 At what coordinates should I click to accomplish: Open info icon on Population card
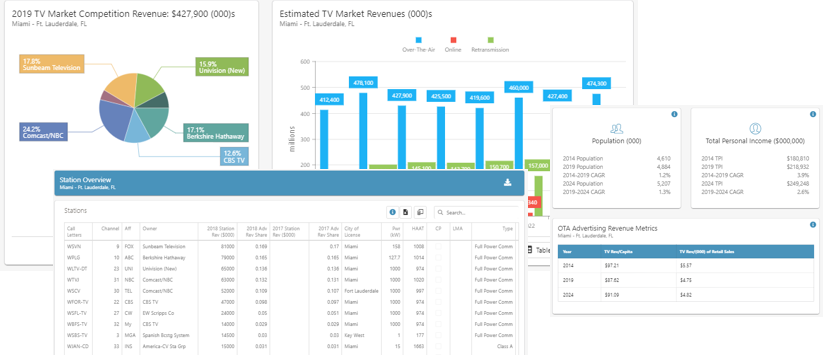pyautogui.click(x=674, y=115)
